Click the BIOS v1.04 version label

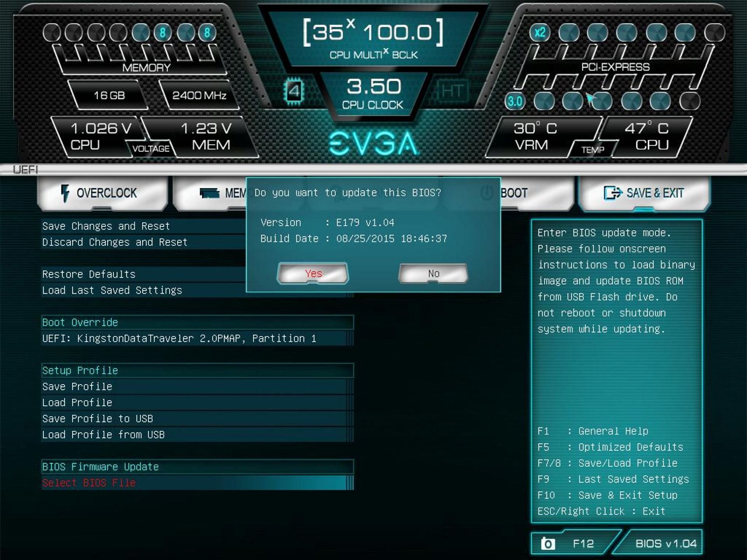pos(666,543)
